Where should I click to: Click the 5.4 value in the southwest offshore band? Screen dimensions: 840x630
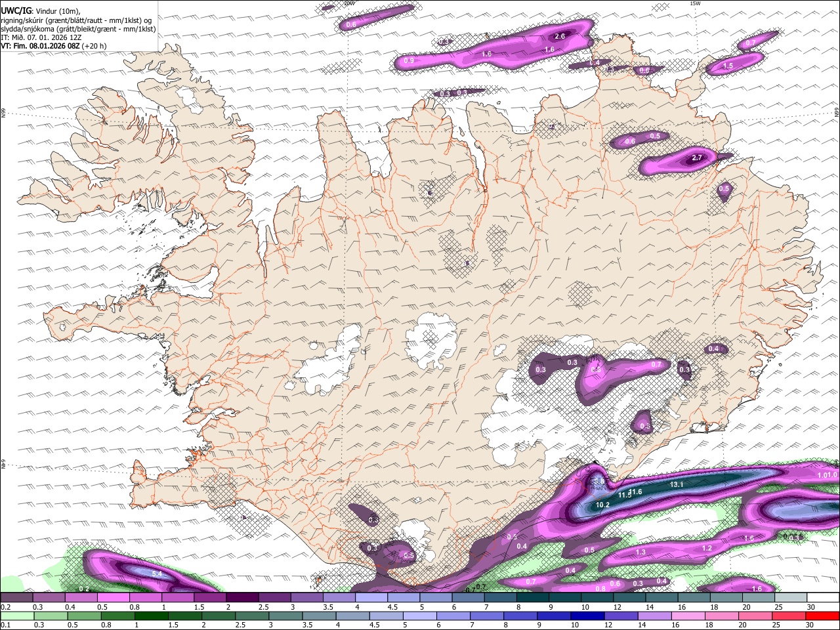(157, 574)
